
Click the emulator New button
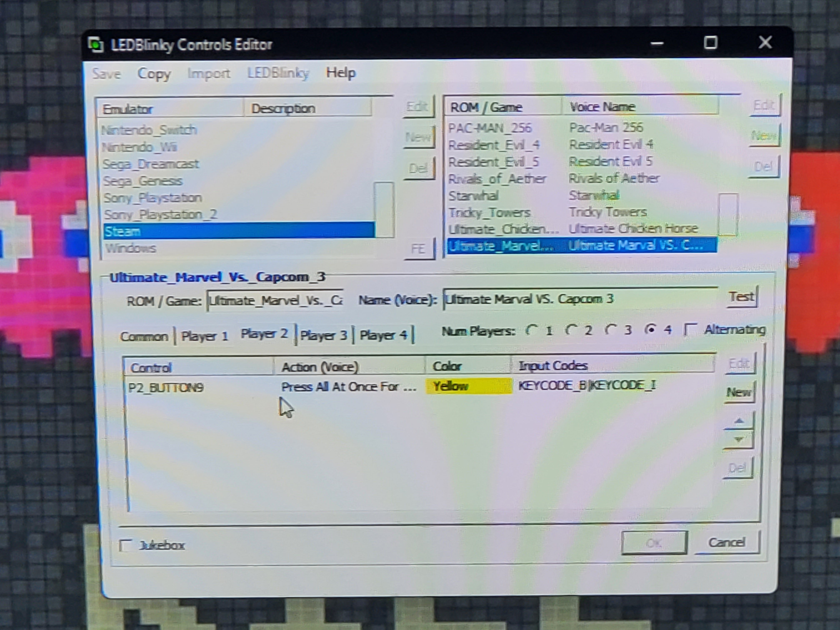(419, 137)
